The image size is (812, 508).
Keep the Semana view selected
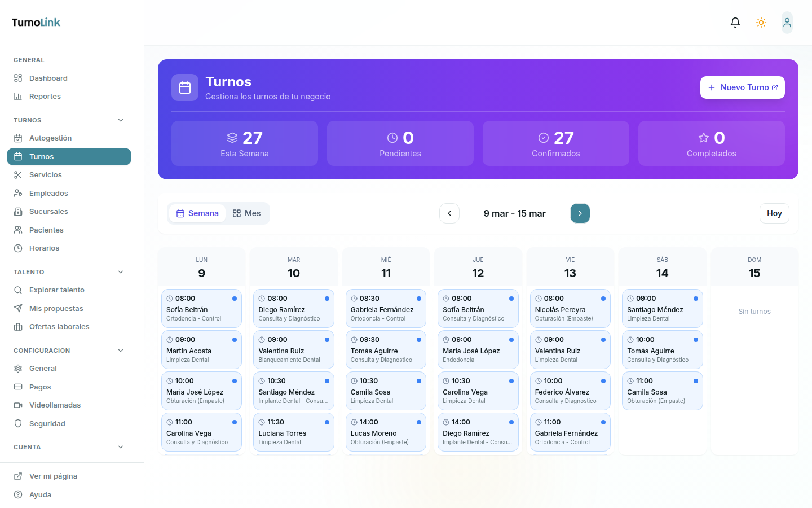tap(197, 213)
